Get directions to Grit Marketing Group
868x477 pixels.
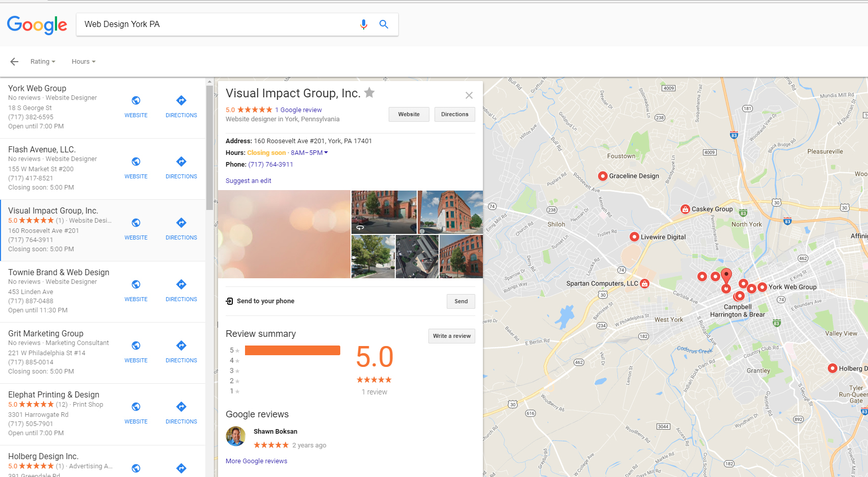181,346
